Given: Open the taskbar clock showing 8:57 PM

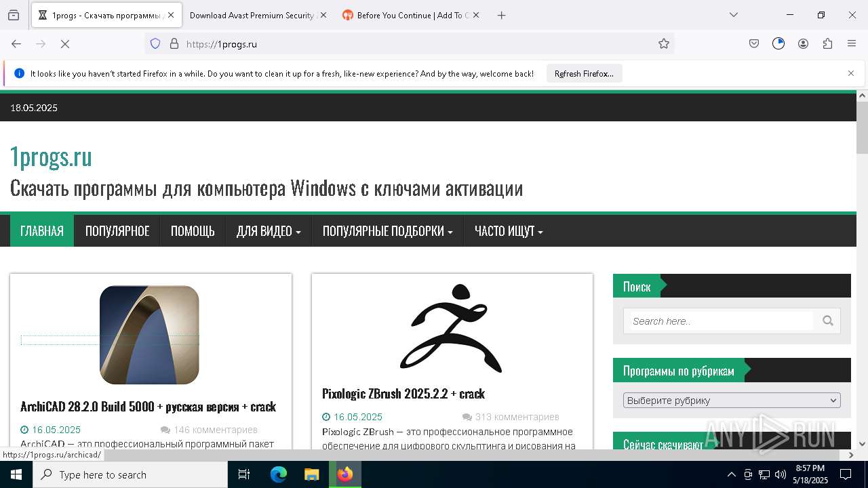Looking at the screenshot, I should click(x=810, y=474).
